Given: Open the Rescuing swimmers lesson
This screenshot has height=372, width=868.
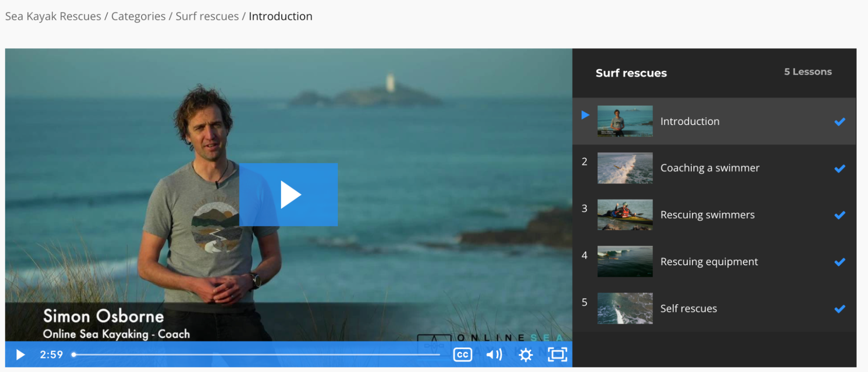Looking at the screenshot, I should click(707, 215).
